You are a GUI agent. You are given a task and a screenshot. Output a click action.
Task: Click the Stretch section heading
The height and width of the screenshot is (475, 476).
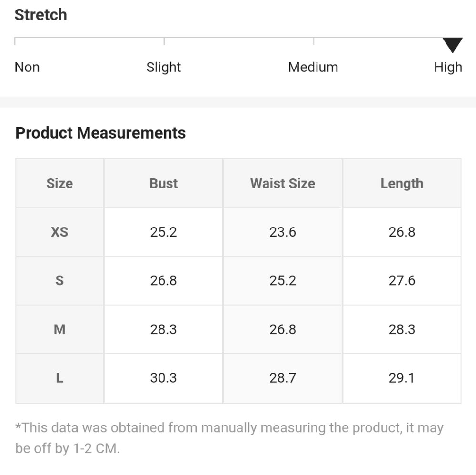(40, 15)
